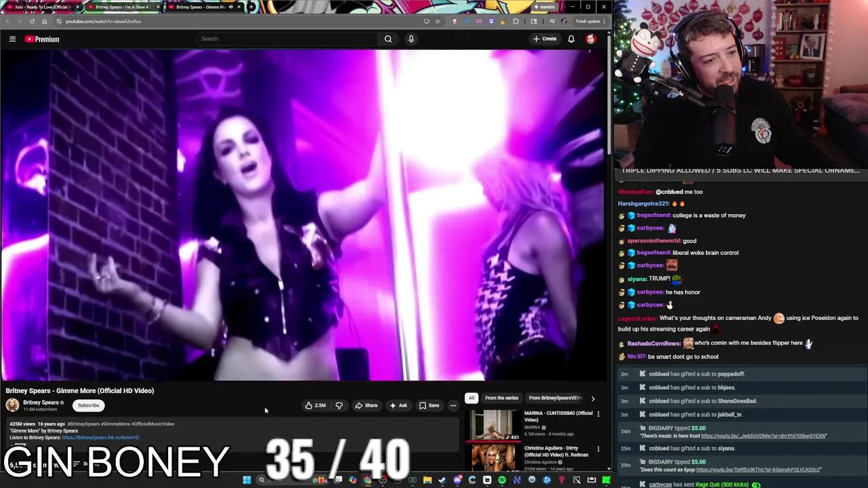Screen dimensions: 868x488
Task: Open more actions menu under the video
Action: tap(453, 405)
